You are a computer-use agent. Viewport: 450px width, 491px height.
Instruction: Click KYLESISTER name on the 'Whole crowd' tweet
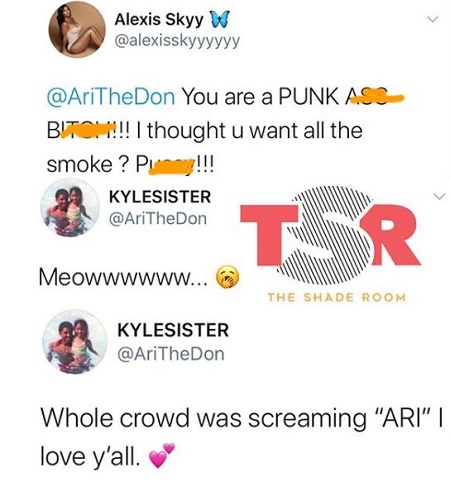coord(173,330)
